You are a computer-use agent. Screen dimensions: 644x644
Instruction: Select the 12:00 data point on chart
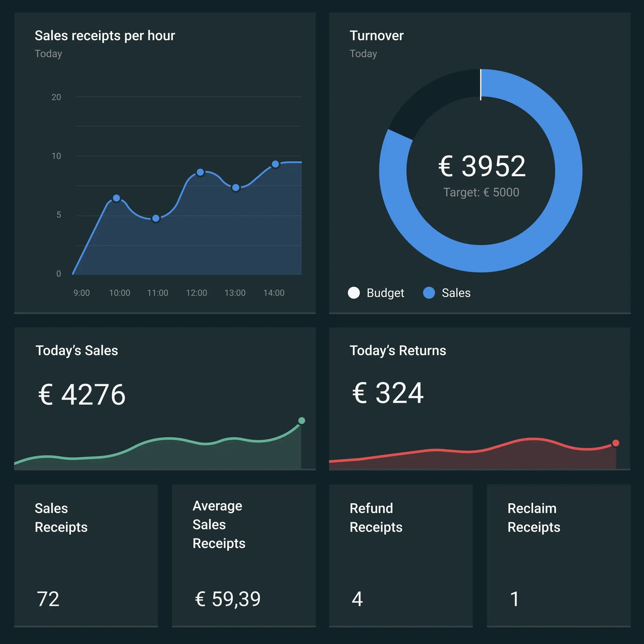tap(200, 172)
